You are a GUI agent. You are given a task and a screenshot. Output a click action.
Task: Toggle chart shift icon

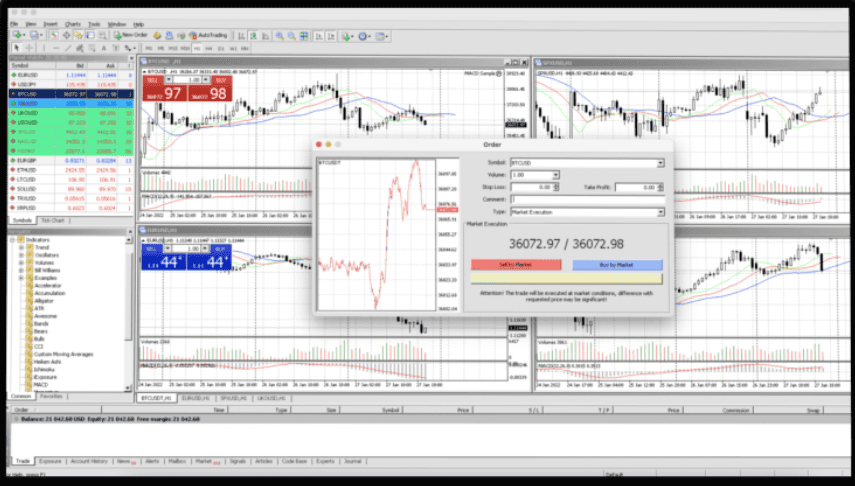(x=331, y=36)
